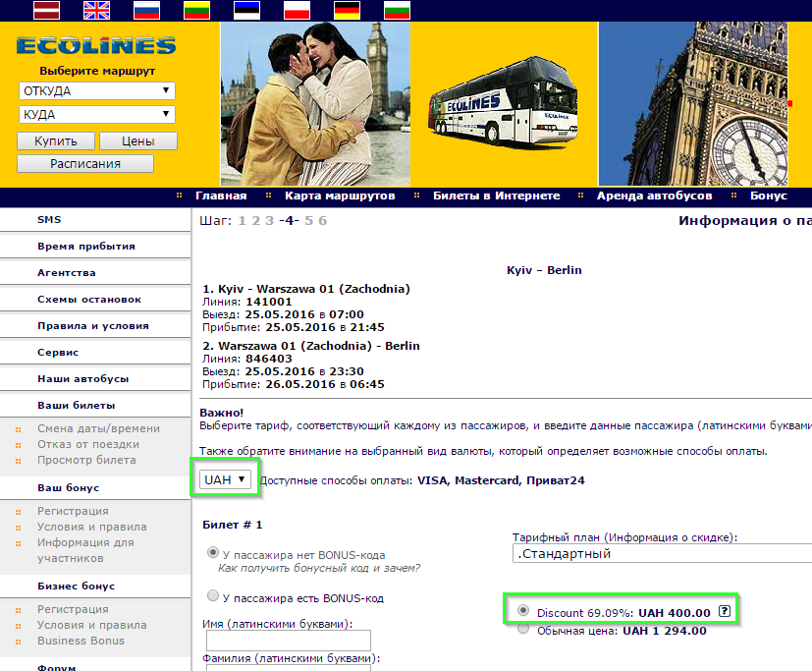Screen dimensions: 812x671
Task: Choose the Обычная цена fare radio button
Action: 523,629
